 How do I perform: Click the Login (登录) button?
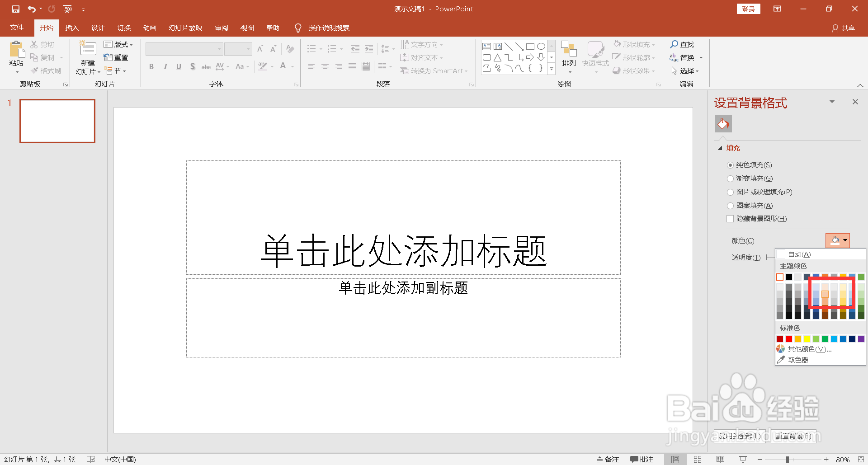point(749,9)
